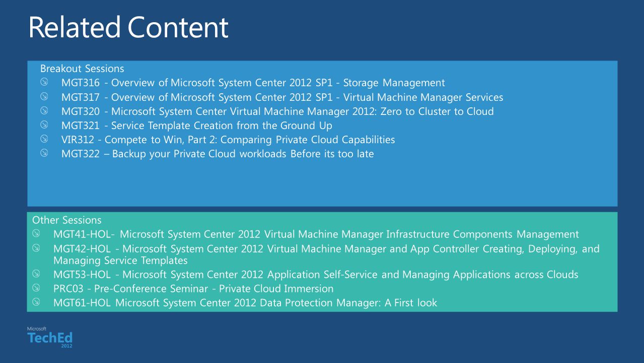Select the bullet icon next to MGT320
Viewport: 644px width, 363px height.
(45, 110)
